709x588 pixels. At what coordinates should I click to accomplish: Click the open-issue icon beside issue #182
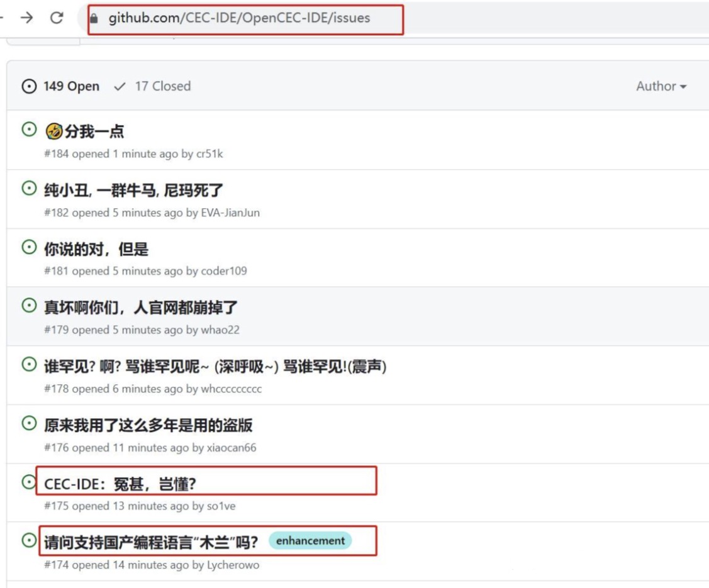[29, 188]
